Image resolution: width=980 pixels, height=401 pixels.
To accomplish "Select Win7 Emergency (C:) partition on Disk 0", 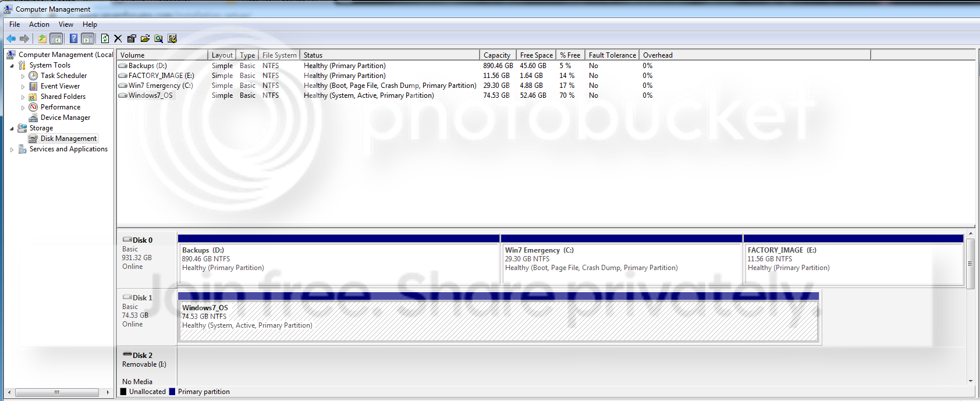I will tap(622, 260).
